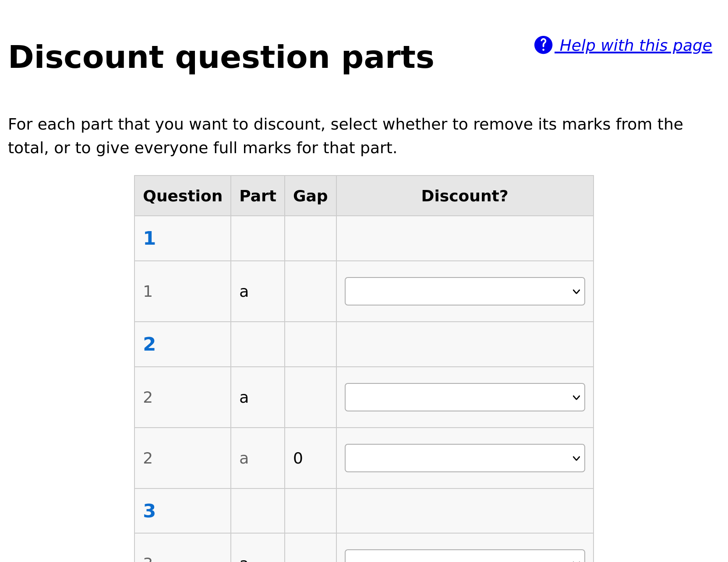Open the discount dropdown for question 2 part a
This screenshot has height=562, width=728.
click(x=465, y=397)
